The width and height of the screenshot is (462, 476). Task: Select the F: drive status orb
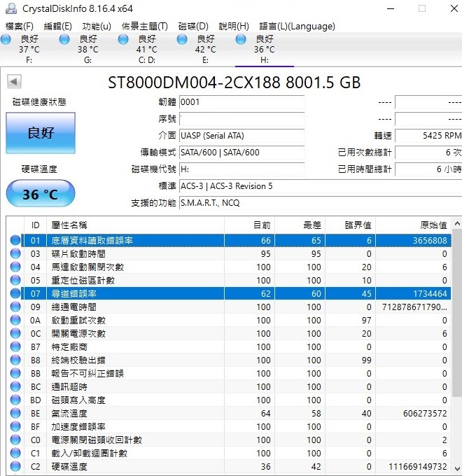(x=6, y=39)
